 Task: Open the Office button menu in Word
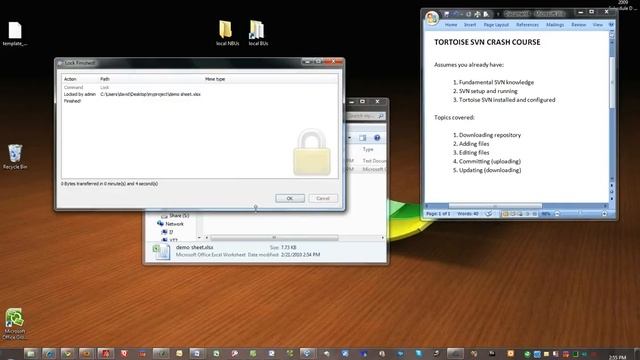tap(432, 18)
